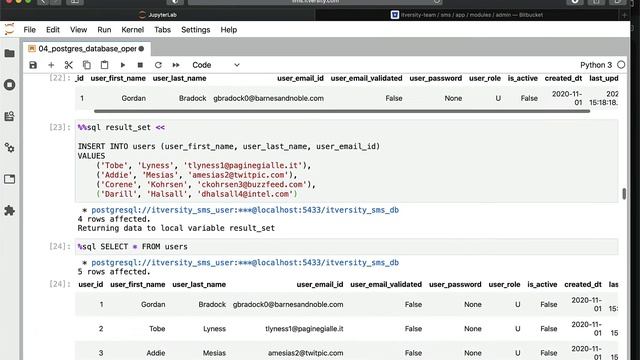
Task: Open the Run menu
Action: pyautogui.click(x=104, y=30)
